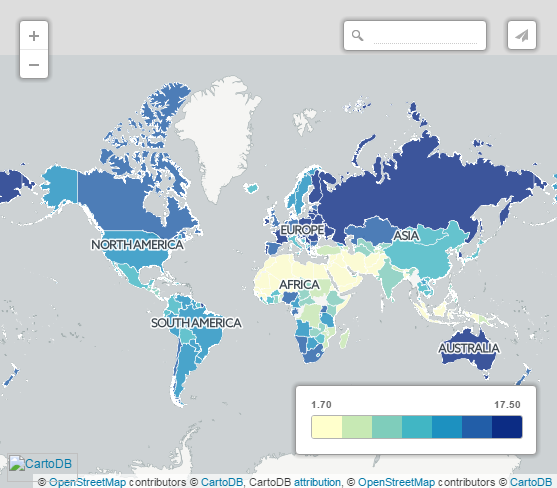
Task: Zoom in with the plus button
Action: pyautogui.click(x=34, y=36)
